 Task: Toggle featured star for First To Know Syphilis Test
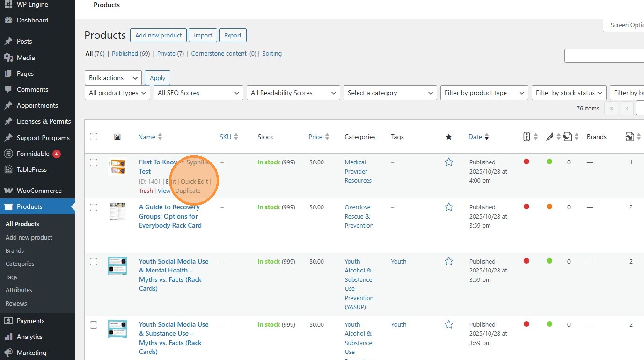coord(449,162)
